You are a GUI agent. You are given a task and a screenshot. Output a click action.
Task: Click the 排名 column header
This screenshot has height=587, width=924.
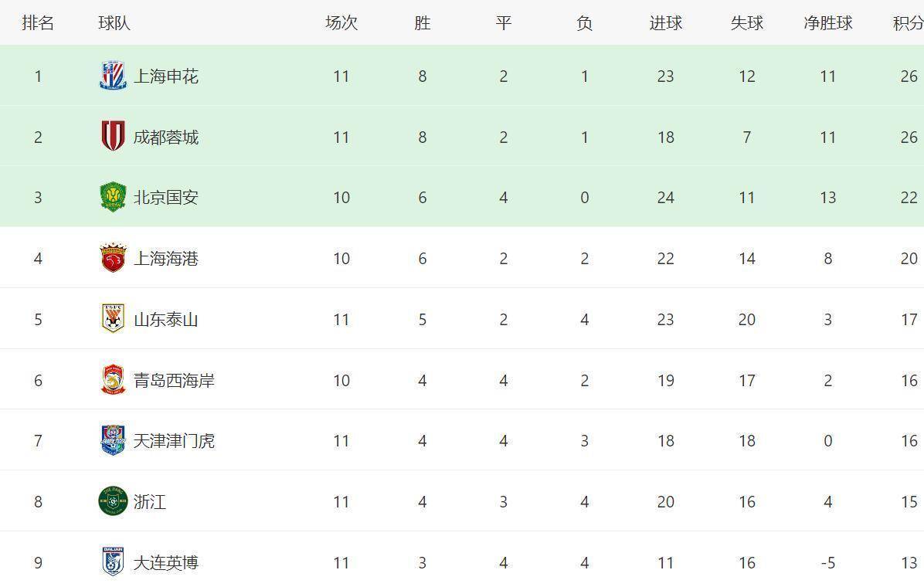click(x=38, y=23)
